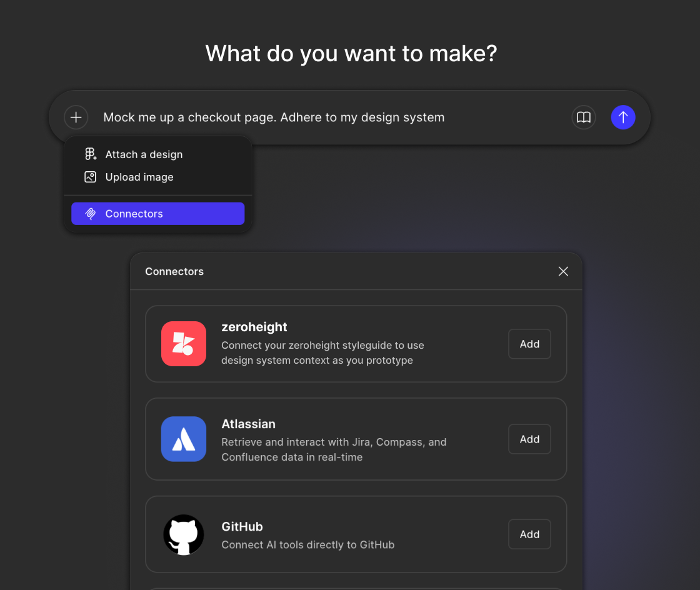Viewport: 700px width, 590px height.
Task: Close the Connectors dialog
Action: tap(562, 271)
